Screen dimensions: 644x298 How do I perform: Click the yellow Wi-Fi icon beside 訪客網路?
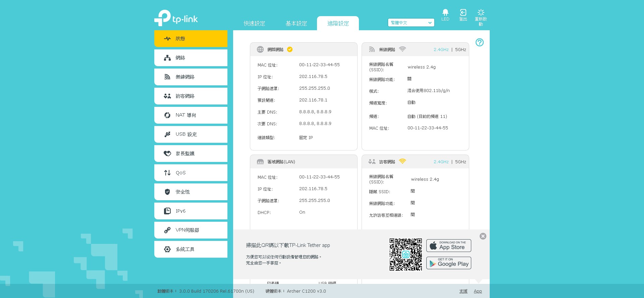click(402, 161)
